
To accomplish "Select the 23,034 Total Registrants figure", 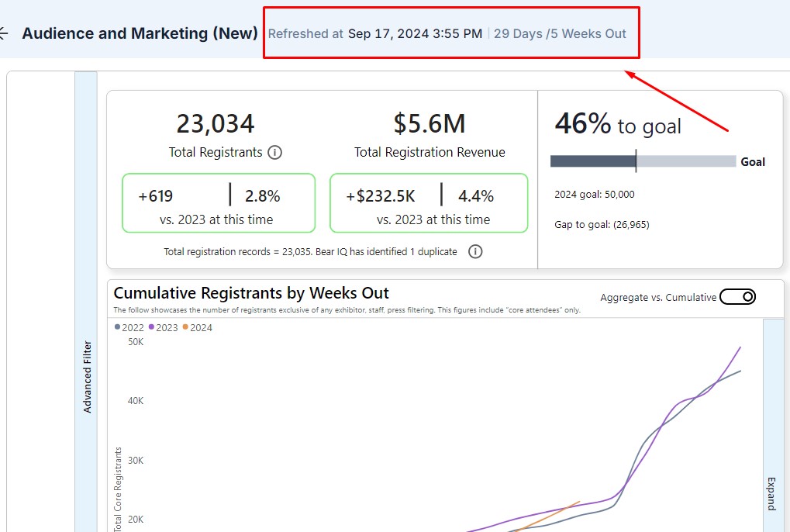I will click(216, 124).
